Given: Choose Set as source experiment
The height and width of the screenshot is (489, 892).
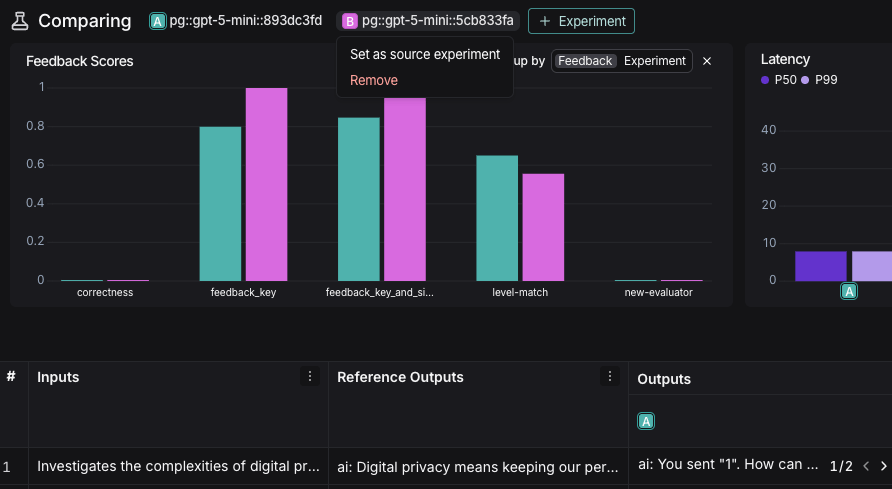Looking at the screenshot, I should click(x=425, y=54).
